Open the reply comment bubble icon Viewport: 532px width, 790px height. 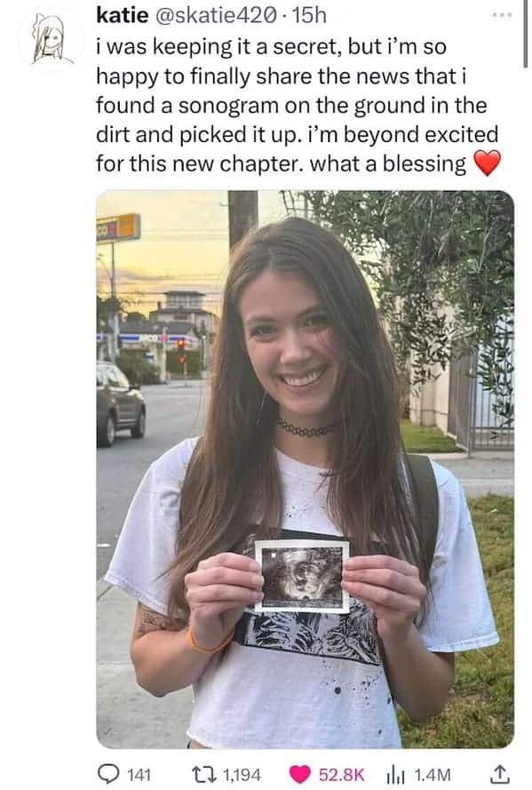coord(107,774)
